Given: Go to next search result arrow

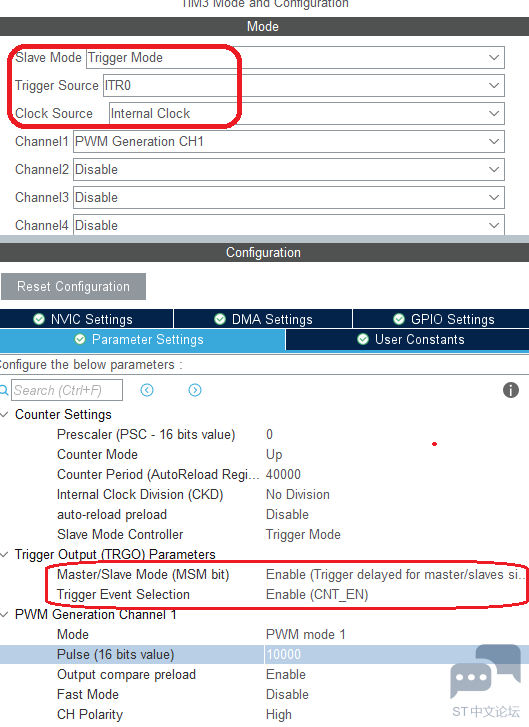Looking at the screenshot, I should coord(195,390).
